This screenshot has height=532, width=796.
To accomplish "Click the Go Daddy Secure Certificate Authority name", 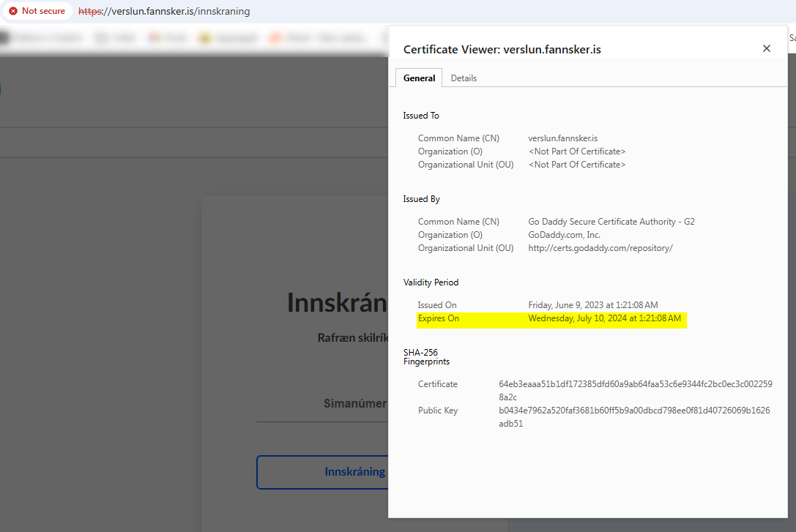I will point(611,222).
